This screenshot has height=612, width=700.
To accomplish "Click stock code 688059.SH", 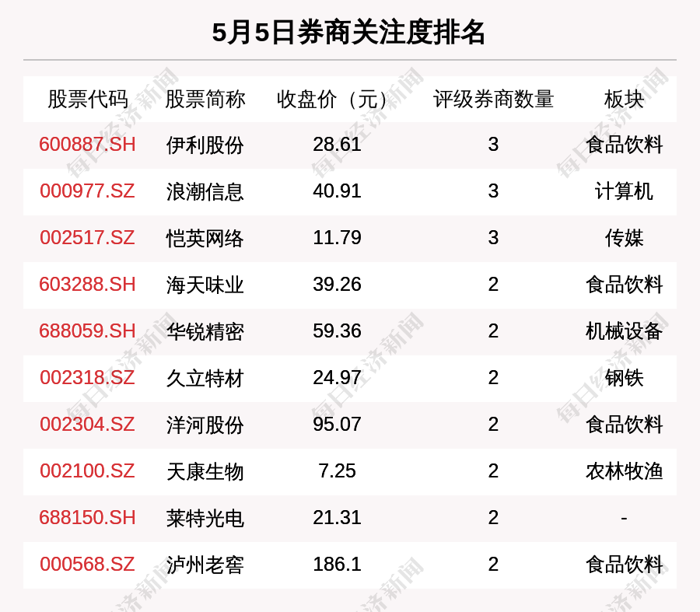I will pyautogui.click(x=87, y=331).
